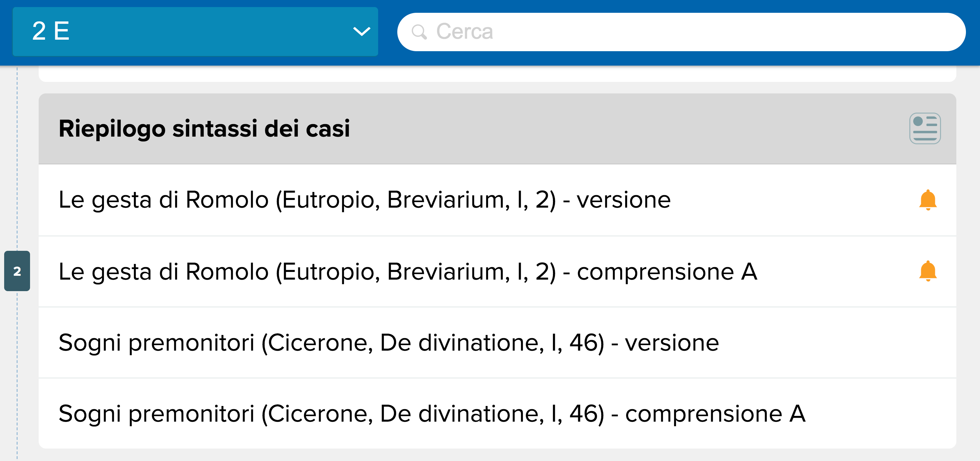Click the "Cerca" placeholder text
980x461 pixels.
[x=464, y=32]
